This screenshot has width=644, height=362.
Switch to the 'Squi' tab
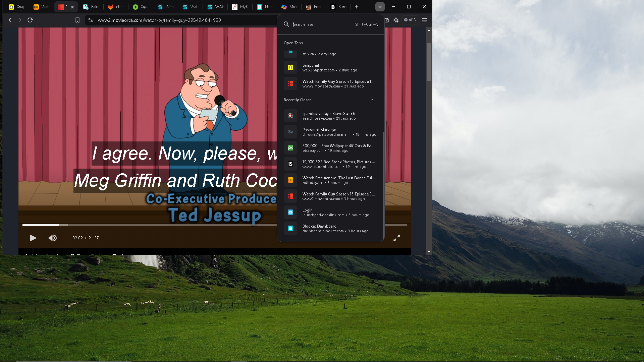pyautogui.click(x=141, y=7)
